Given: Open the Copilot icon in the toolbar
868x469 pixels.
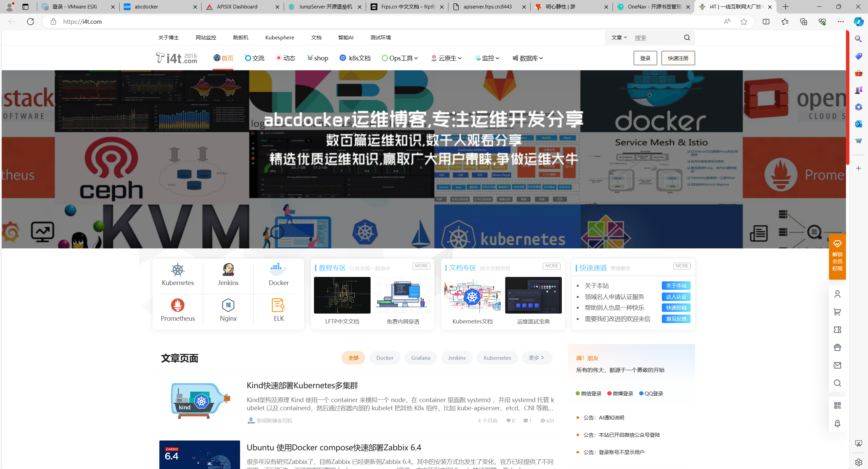Looking at the screenshot, I should 859,22.
